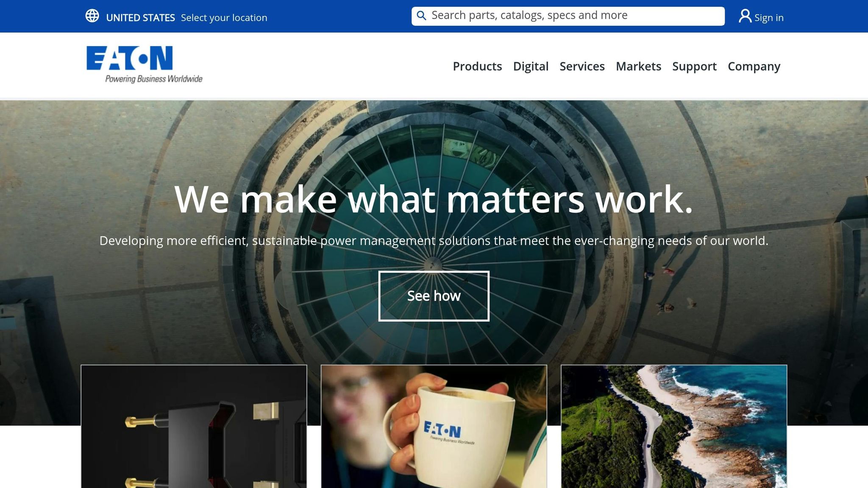Click the magnifying glass search icon
868x488 pixels.
point(421,16)
